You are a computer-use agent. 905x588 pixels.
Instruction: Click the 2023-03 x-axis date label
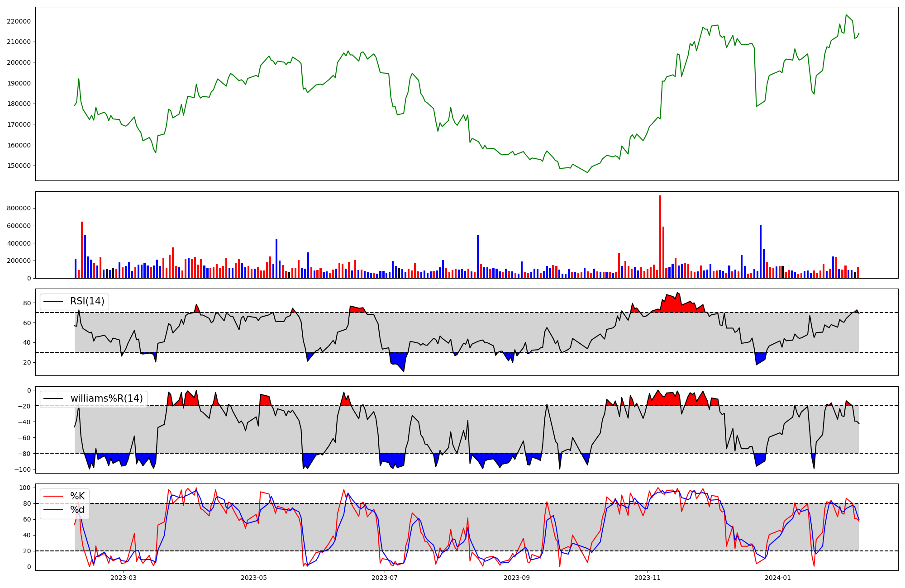click(x=123, y=578)
